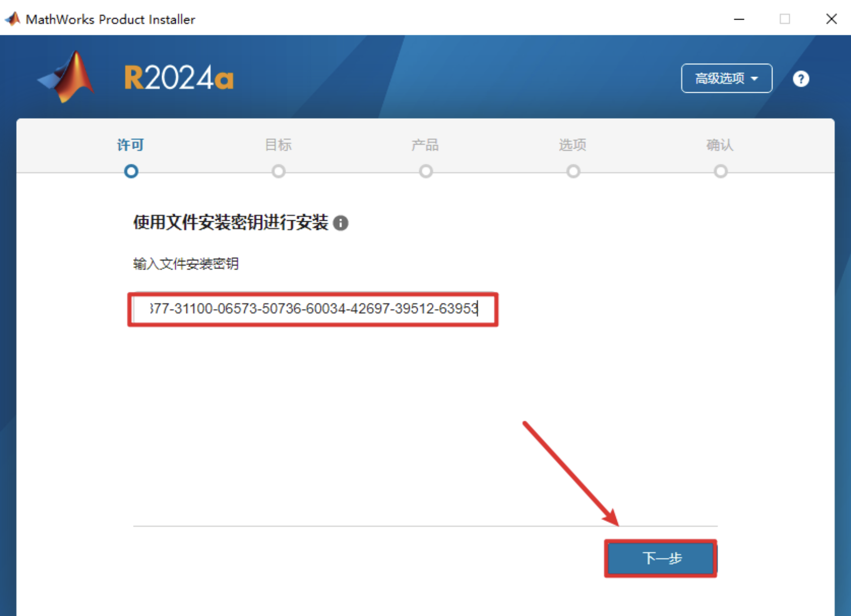Screen dimensions: 851x616
Task: Click the MATLAB R2024a logo icon
Action: click(x=66, y=76)
